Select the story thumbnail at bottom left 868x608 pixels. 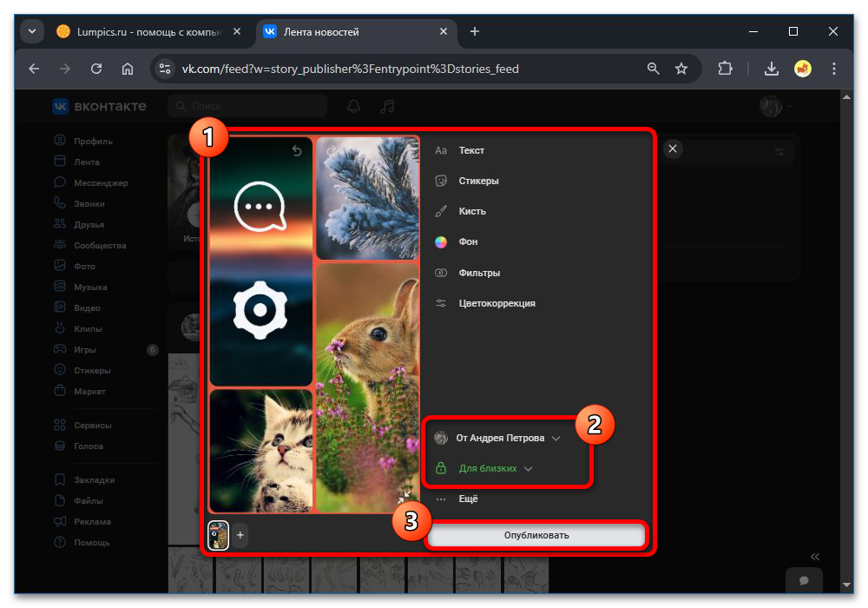click(219, 536)
